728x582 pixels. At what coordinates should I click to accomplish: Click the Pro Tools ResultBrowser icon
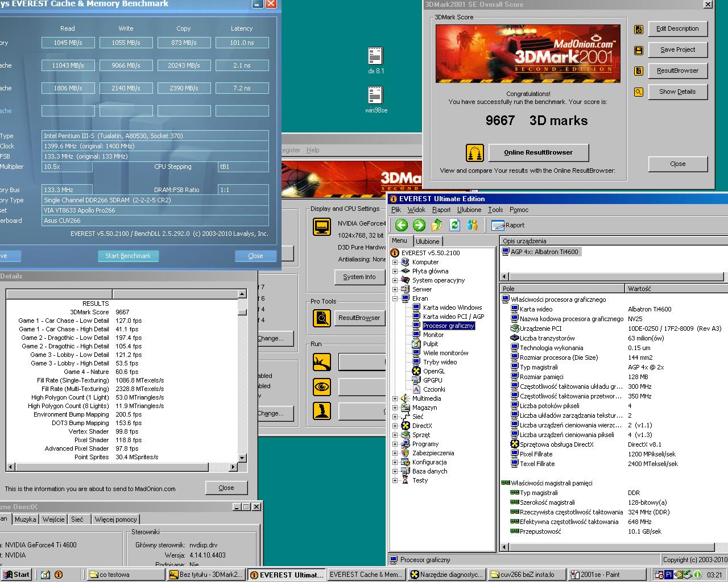[322, 318]
